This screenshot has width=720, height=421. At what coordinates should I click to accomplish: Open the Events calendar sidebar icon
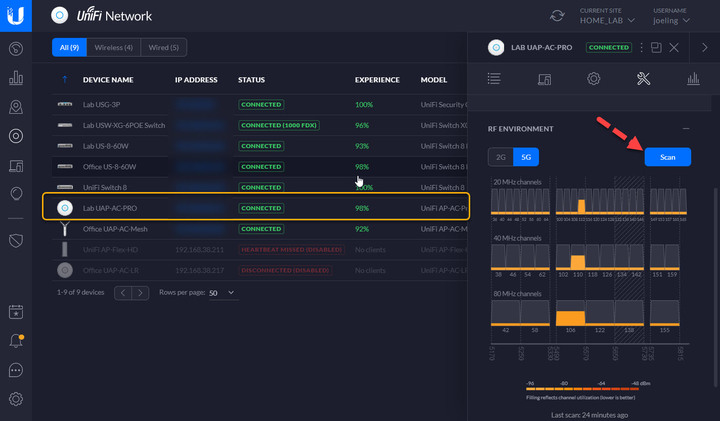[16, 312]
